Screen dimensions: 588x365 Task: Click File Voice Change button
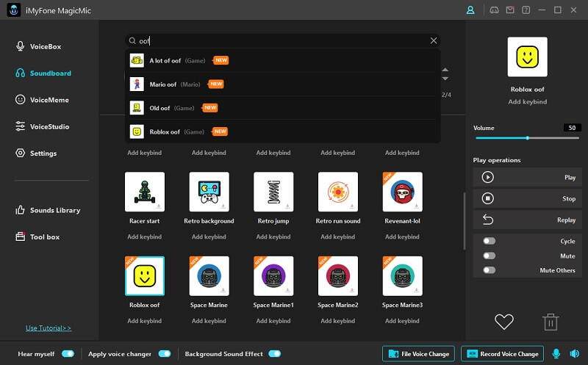coord(418,354)
